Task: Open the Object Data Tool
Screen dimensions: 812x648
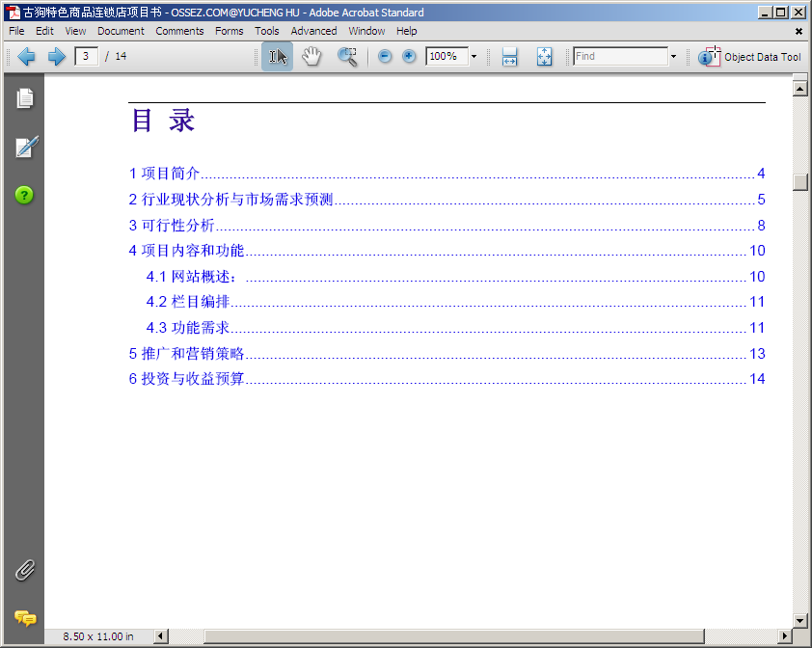Action: (750, 57)
